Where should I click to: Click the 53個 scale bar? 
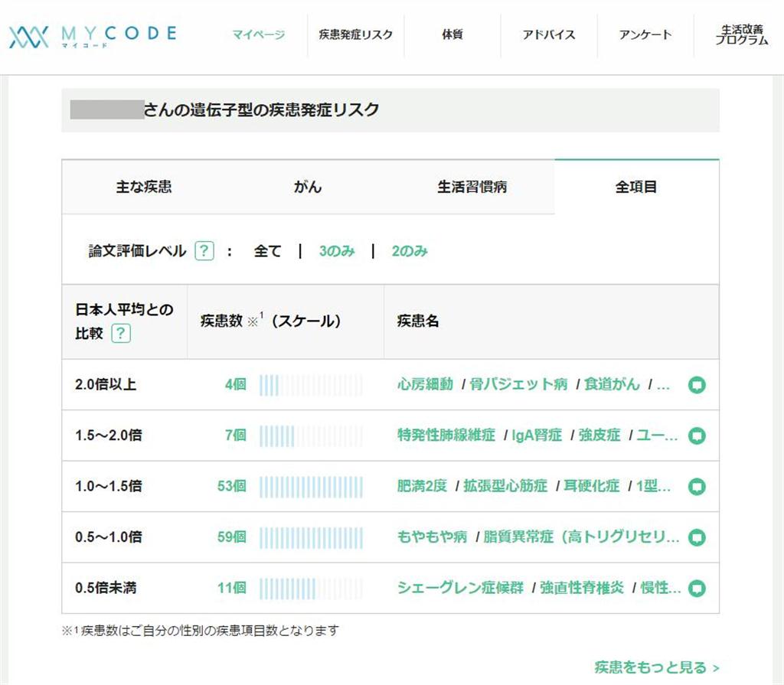(311, 486)
